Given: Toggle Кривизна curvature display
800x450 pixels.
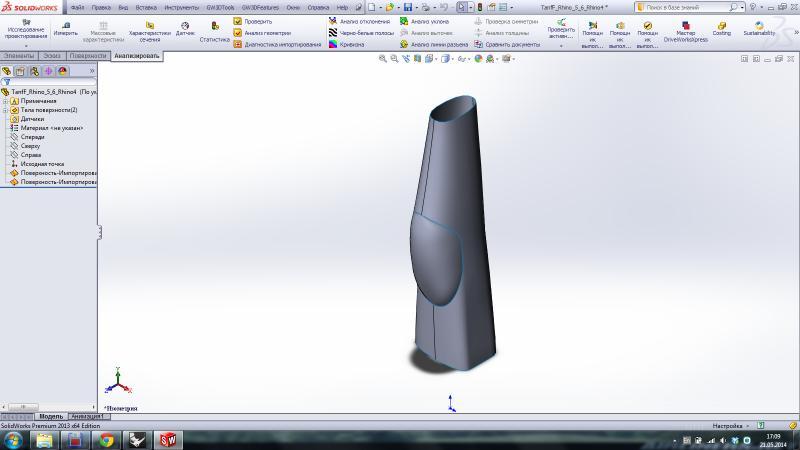Looking at the screenshot, I should click(334, 44).
